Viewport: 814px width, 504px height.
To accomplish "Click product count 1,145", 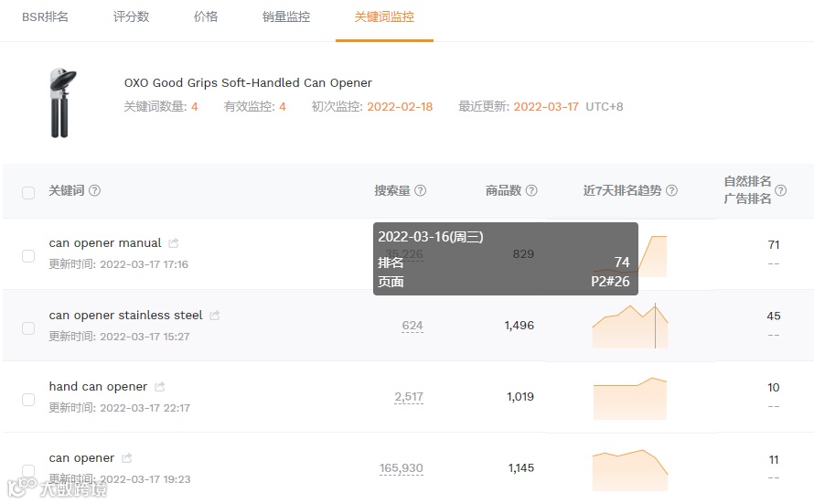I will point(520,468).
